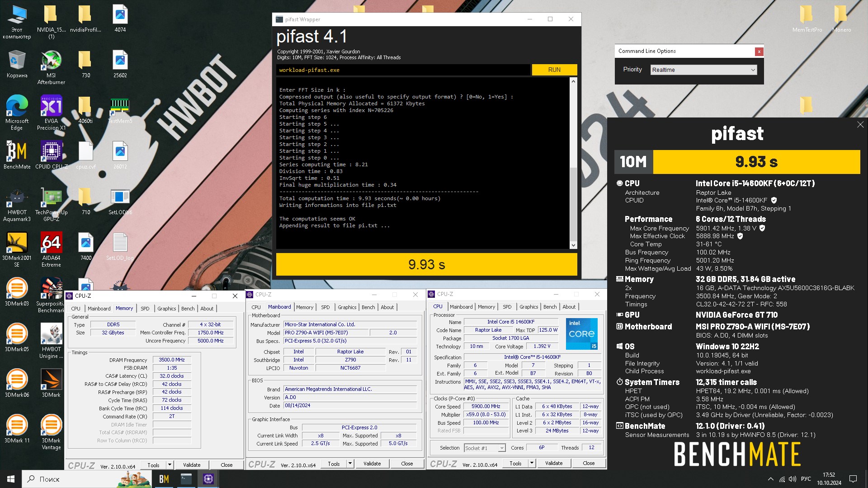The width and height of the screenshot is (868, 488).
Task: Open EVGA Precision X1 desktop icon
Action: [51, 113]
